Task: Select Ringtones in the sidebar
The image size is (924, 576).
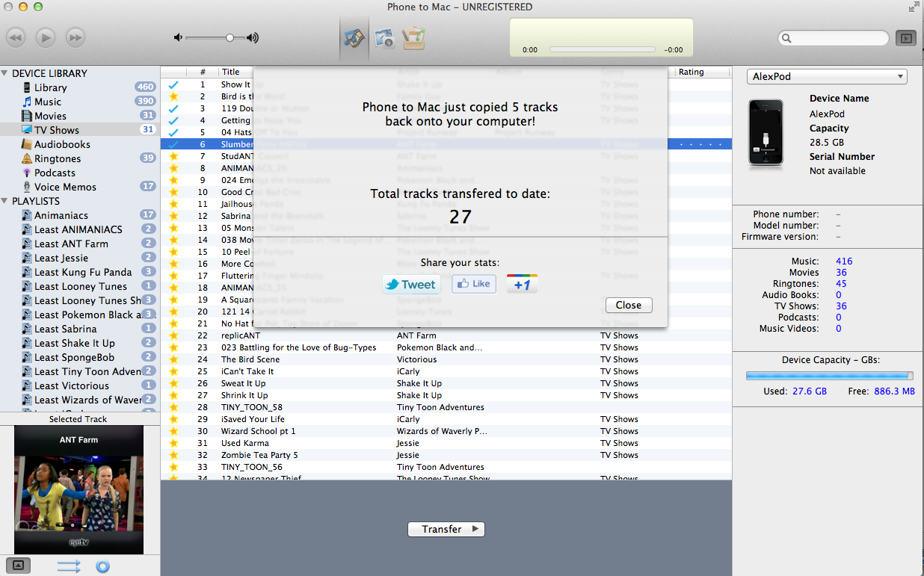Action: tap(58, 158)
